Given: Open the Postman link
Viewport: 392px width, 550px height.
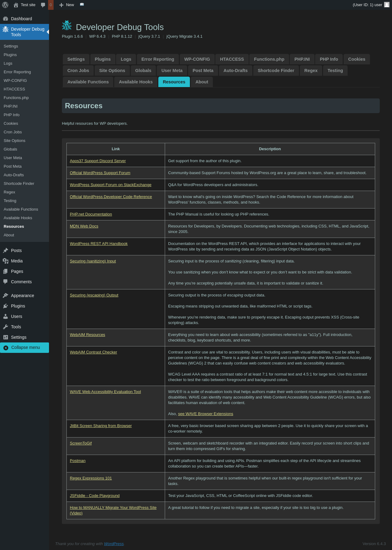Looking at the screenshot, I should [x=77, y=461].
